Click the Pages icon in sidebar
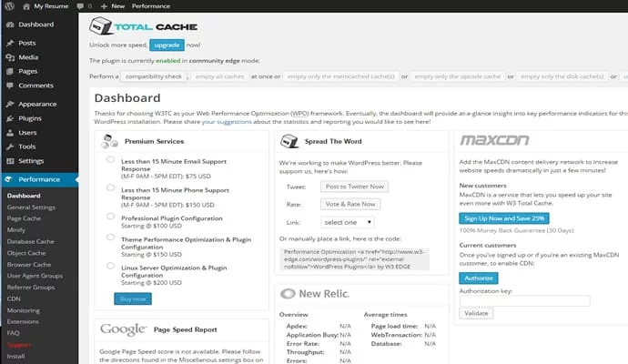628x364 pixels. click(10, 71)
